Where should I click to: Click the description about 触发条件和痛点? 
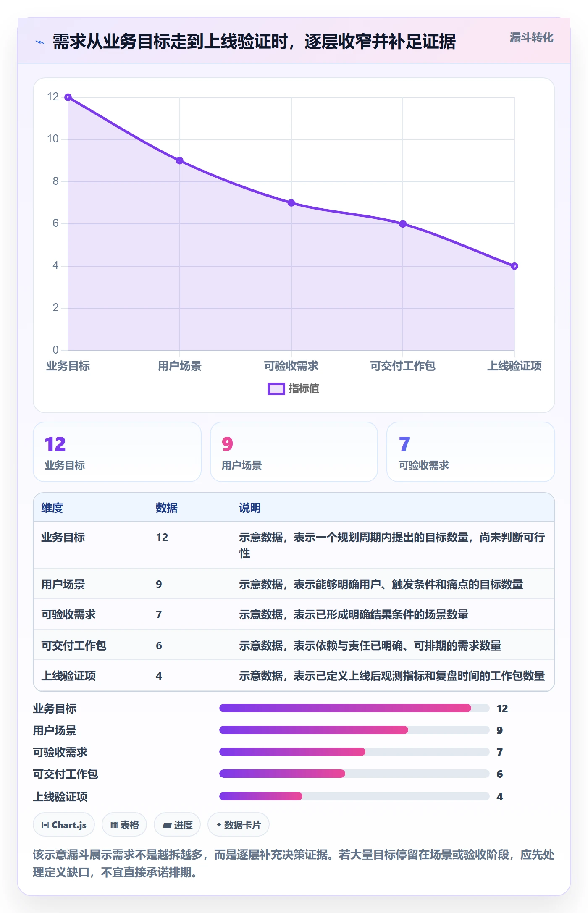click(x=381, y=584)
